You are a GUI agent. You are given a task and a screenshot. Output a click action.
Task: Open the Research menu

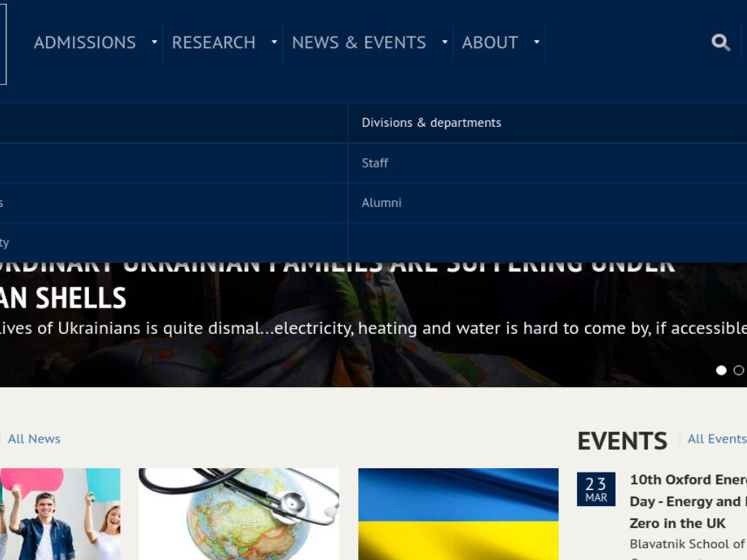214,42
